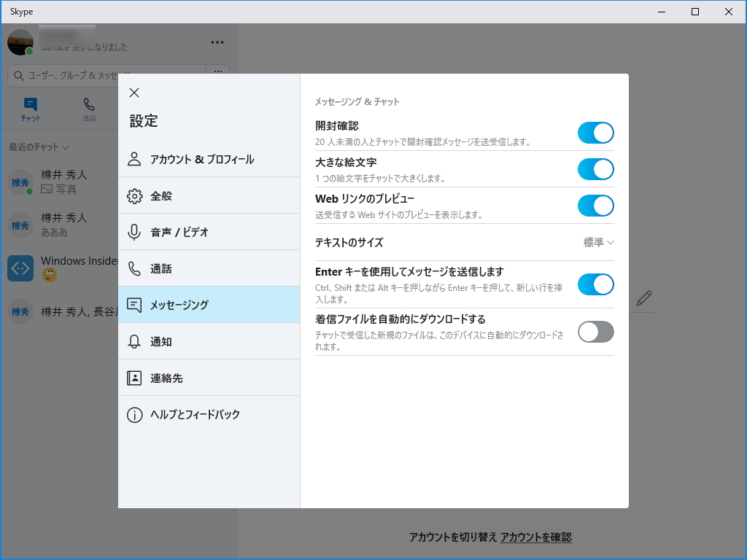Open 音声 / ビデオ settings via the microphone icon
The height and width of the screenshot is (560, 747).
click(x=135, y=231)
